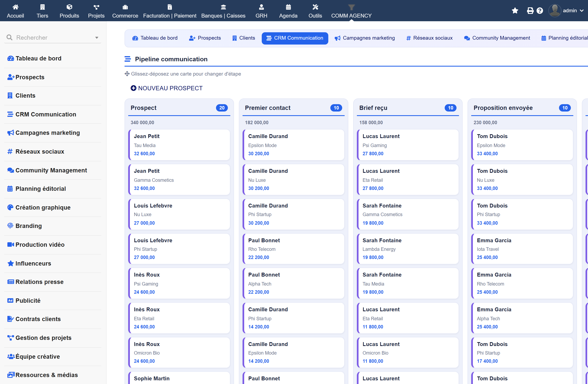Click the print icon in header
Screen dimensions: 588x384
[530, 11]
